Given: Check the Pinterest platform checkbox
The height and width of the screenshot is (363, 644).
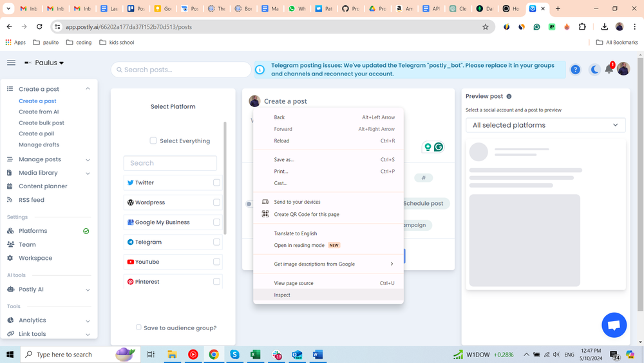Looking at the screenshot, I should [216, 282].
